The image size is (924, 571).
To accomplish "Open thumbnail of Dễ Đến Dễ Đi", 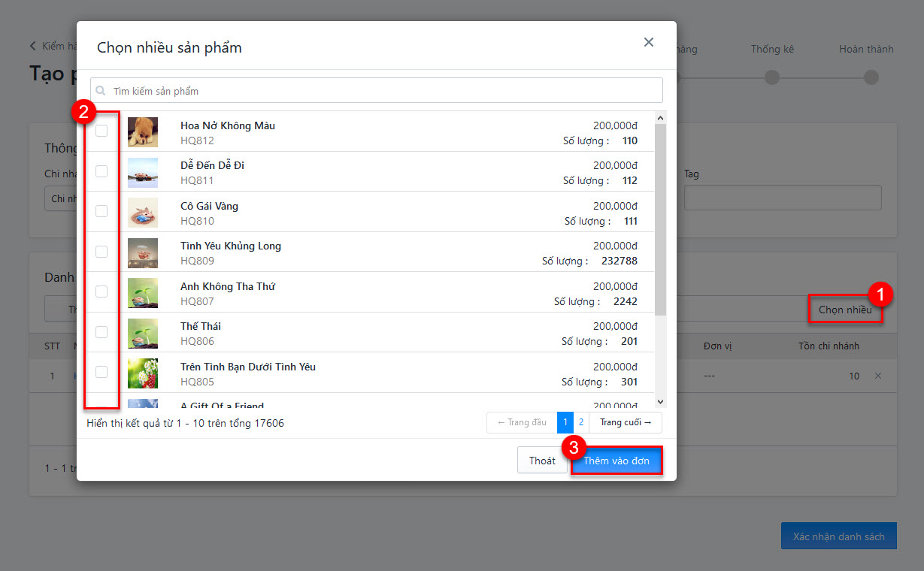I will [143, 172].
